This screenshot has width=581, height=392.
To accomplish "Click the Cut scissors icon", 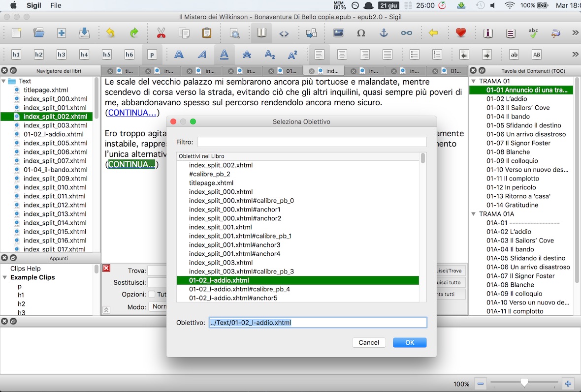I will (161, 33).
